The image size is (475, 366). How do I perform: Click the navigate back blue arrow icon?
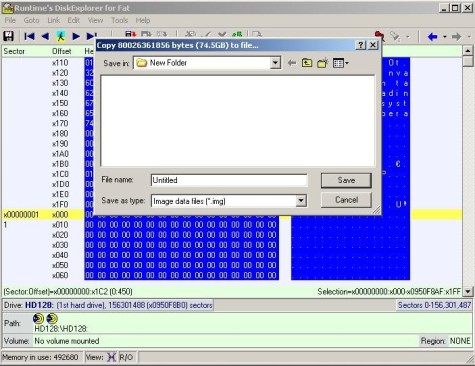coord(432,36)
